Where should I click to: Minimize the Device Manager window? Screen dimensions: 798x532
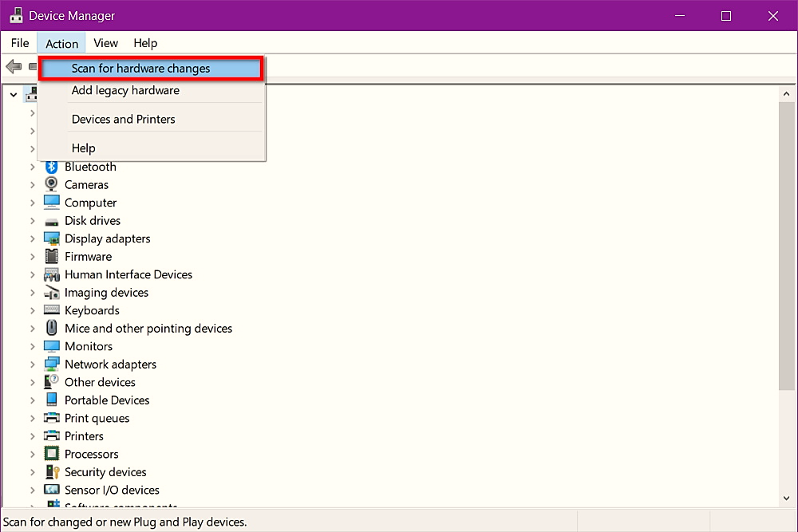679,16
